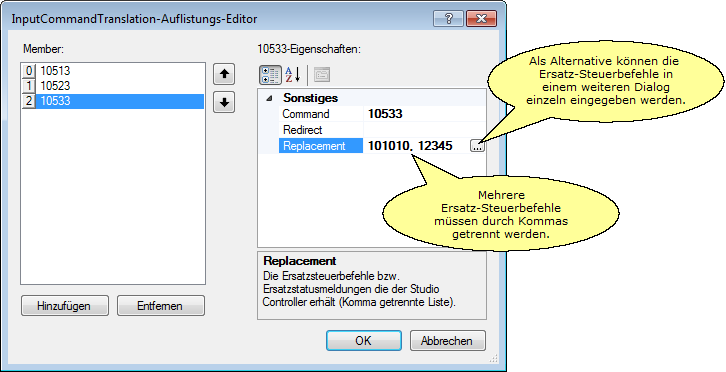
Task: Select the Replacement property label
Action: click(321, 146)
